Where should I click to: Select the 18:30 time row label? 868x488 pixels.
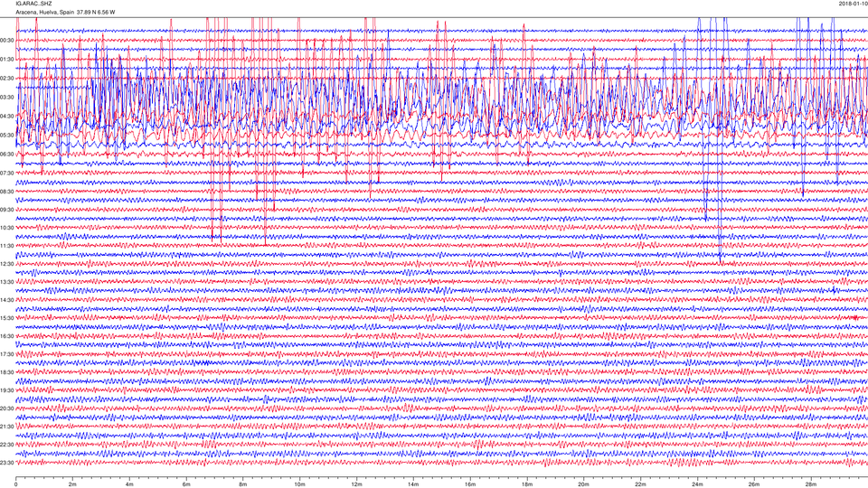point(6,372)
